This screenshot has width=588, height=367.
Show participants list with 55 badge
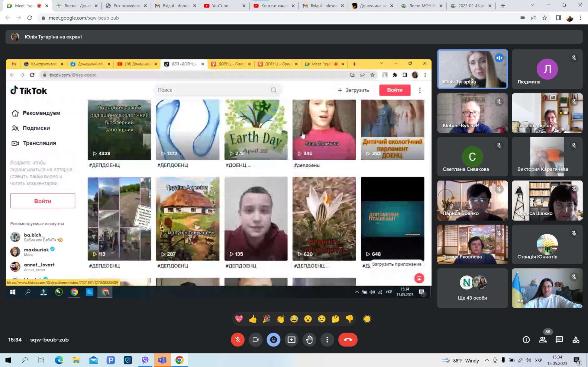(543, 340)
